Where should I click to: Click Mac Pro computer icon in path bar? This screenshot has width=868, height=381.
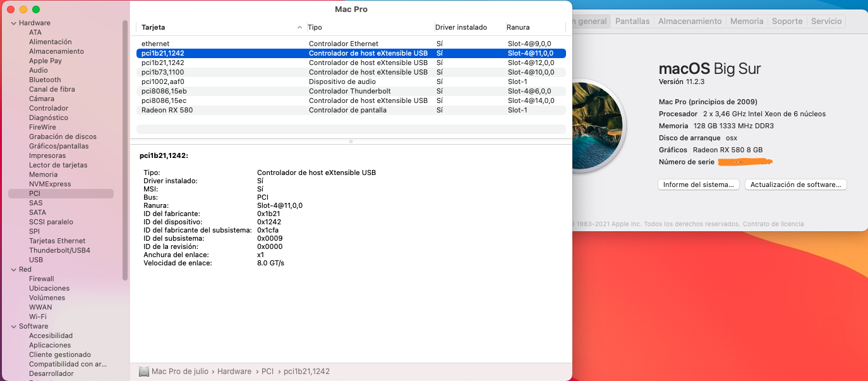143,372
